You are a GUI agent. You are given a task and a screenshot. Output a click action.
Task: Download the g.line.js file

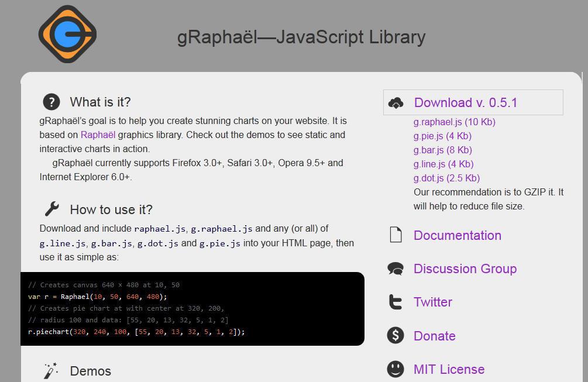[x=443, y=164]
